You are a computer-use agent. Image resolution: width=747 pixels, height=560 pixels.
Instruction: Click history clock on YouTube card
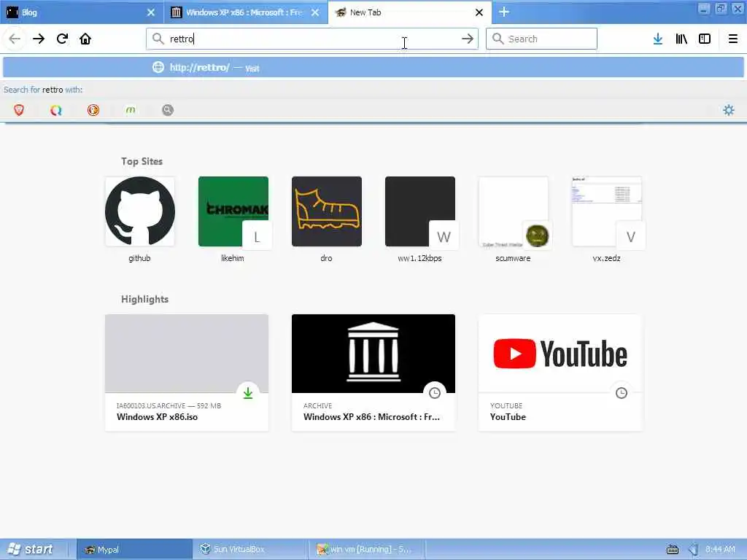[x=622, y=393]
